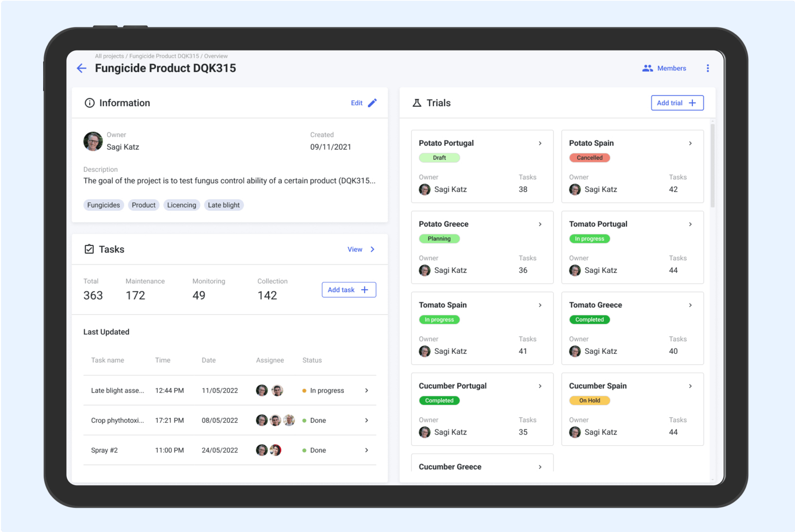Expand Late blight task row chevron
Viewport: 795px width, 532px height.
coord(366,391)
